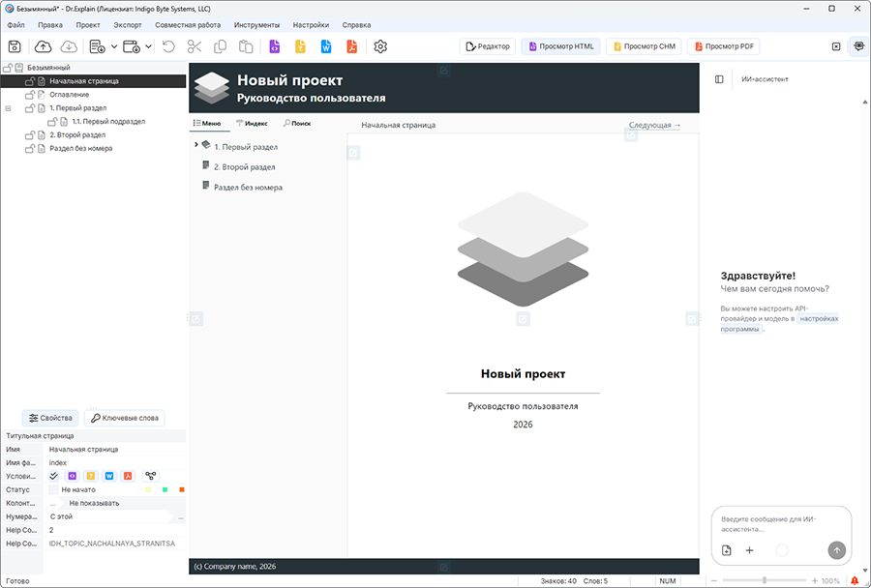
Task: Click the zoom slider in the status bar
Action: click(765, 581)
